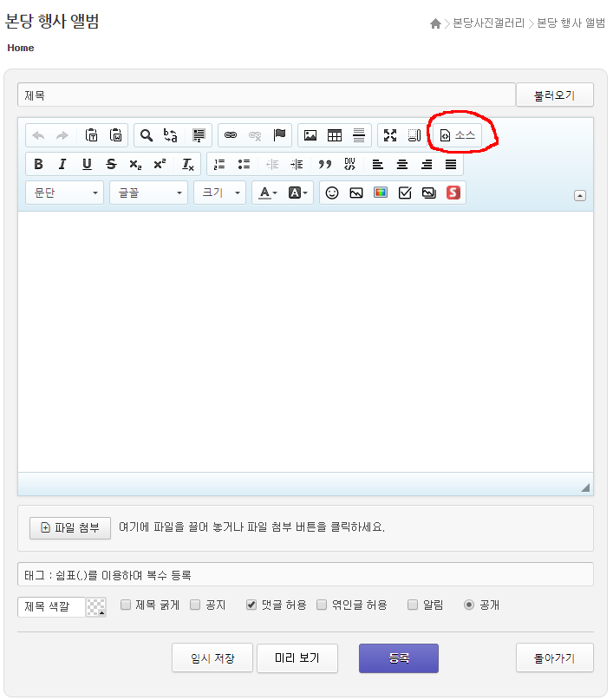Select the 공개 radio button
The width and height of the screenshot is (613, 700).
pyautogui.click(x=469, y=605)
